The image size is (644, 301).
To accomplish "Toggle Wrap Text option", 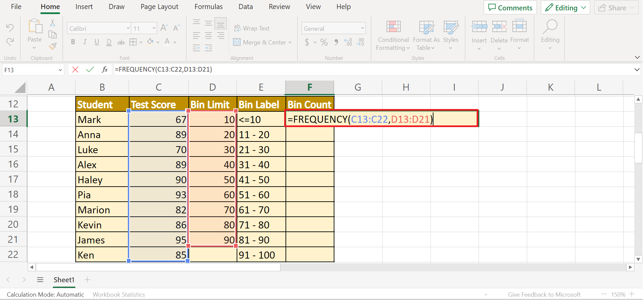I will coord(252,28).
